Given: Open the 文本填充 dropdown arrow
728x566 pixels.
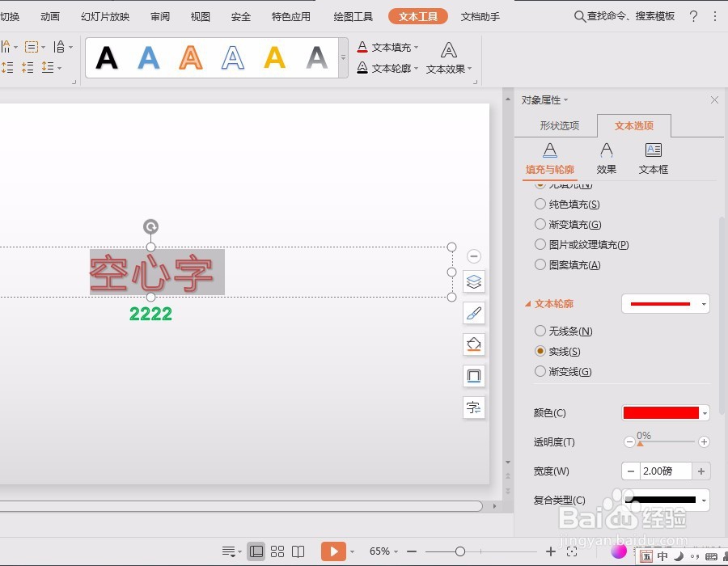Looking at the screenshot, I should [416, 48].
